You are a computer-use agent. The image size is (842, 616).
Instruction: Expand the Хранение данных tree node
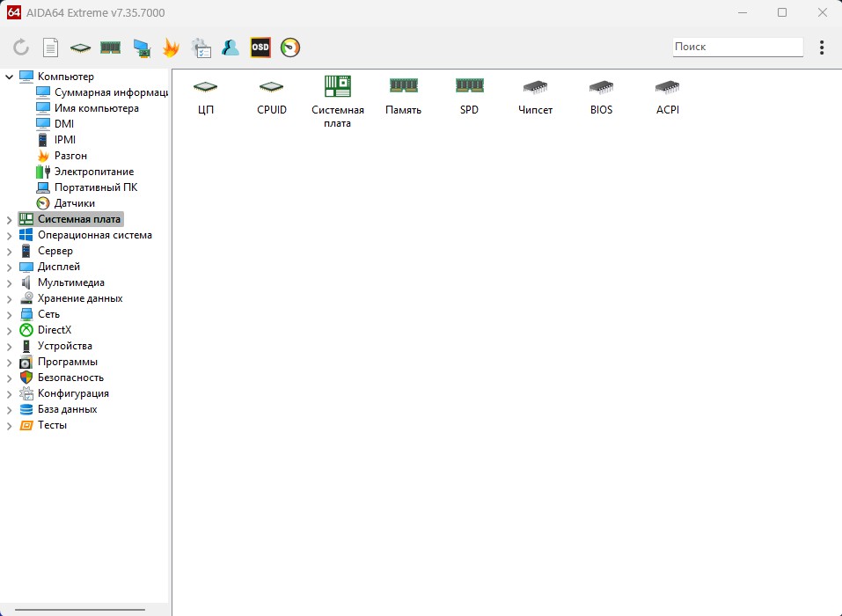pyautogui.click(x=9, y=298)
